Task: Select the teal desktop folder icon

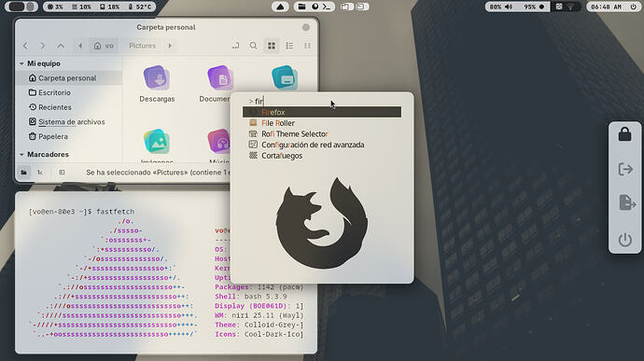Action: (x=285, y=77)
